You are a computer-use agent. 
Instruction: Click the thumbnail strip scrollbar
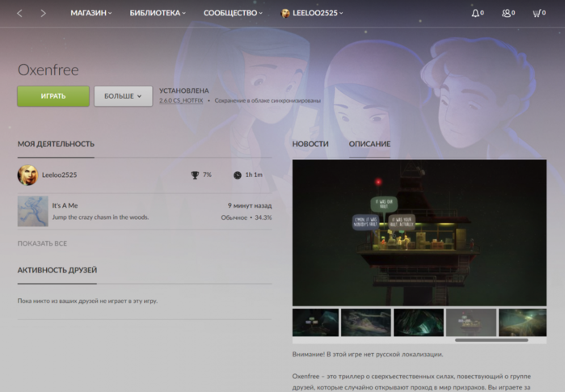click(x=491, y=339)
